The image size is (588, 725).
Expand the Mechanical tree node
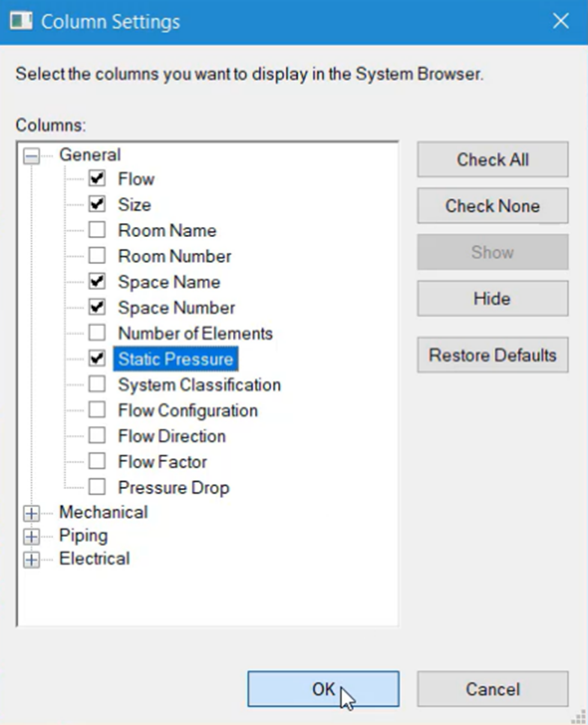tap(32, 513)
